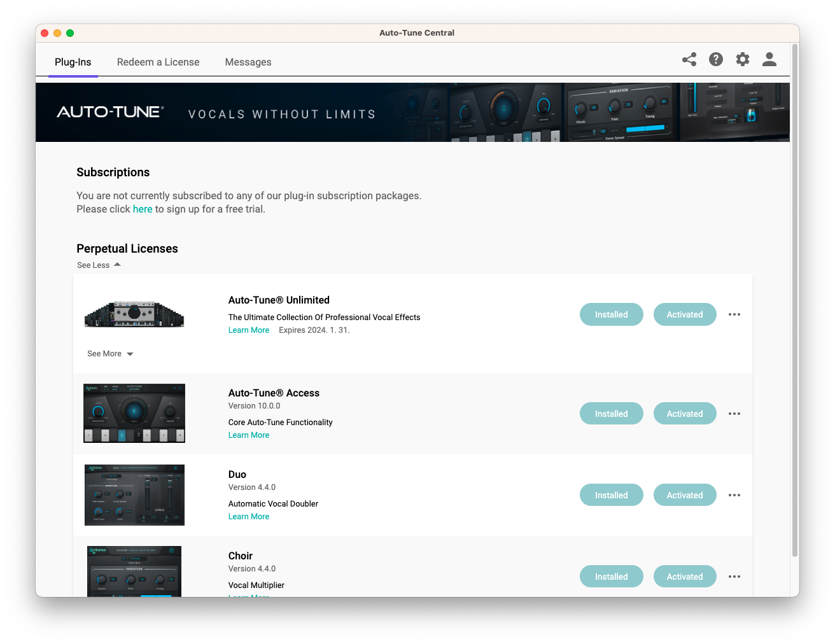The height and width of the screenshot is (644, 835).
Task: Open the share icon in the header
Action: point(689,59)
